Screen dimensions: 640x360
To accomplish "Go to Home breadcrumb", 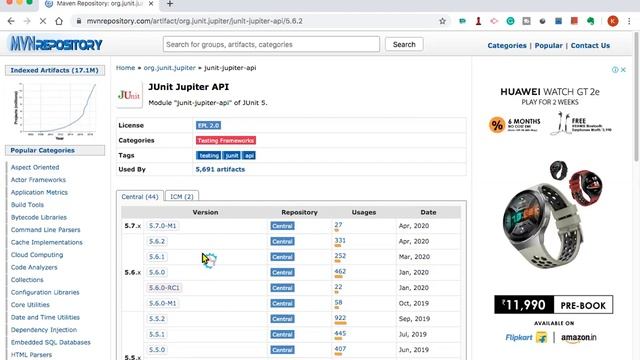I will pos(125,68).
